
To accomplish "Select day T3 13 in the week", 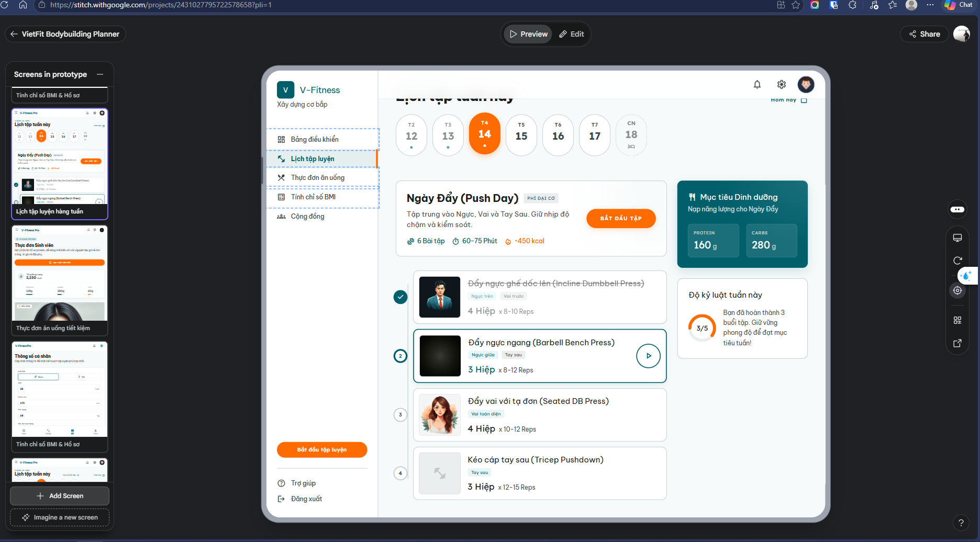I will click(448, 135).
